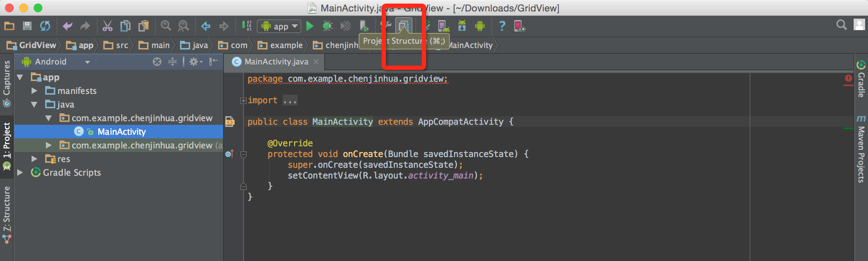Cut selection using the scissors icon
868x261 pixels.
[108, 26]
